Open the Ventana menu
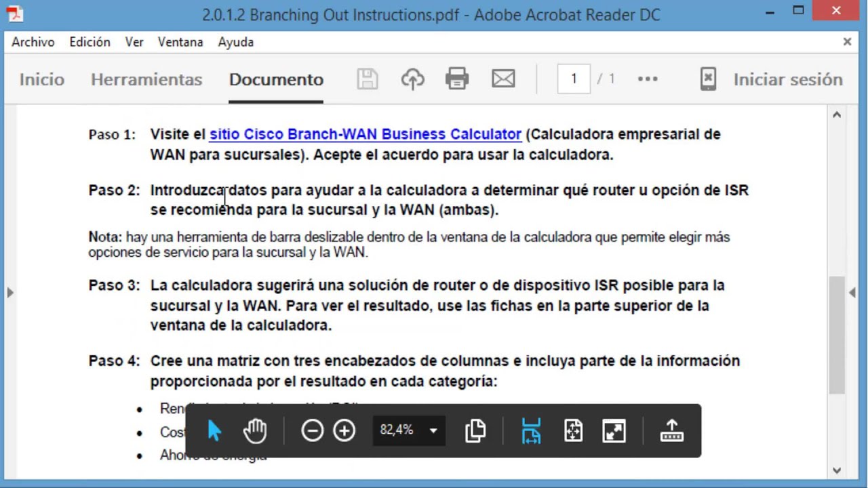Screen dimensions: 868x488 click(x=180, y=42)
